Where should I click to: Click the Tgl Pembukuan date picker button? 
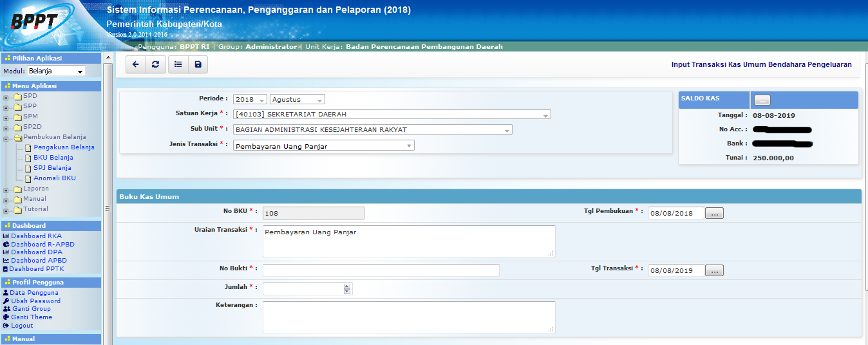714,213
